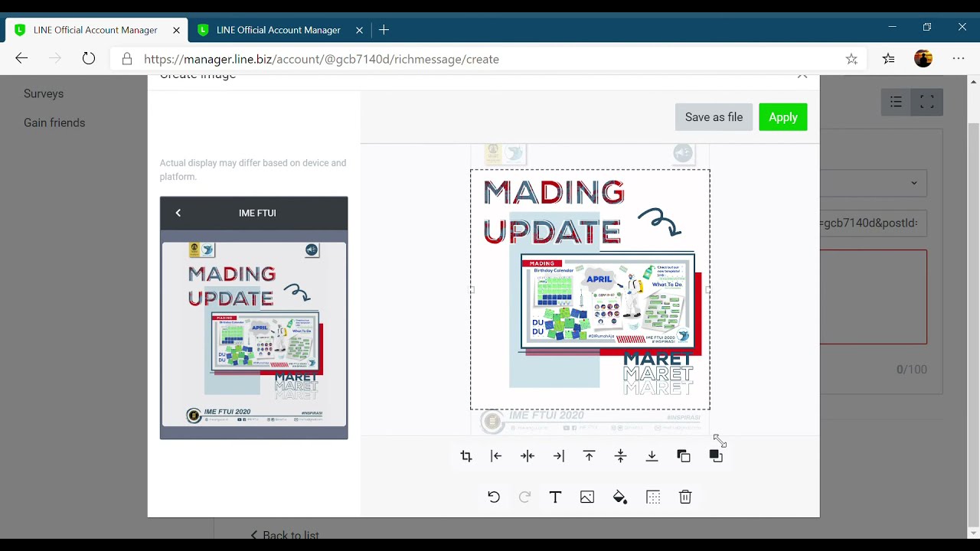Close the second browser tab

359,30
